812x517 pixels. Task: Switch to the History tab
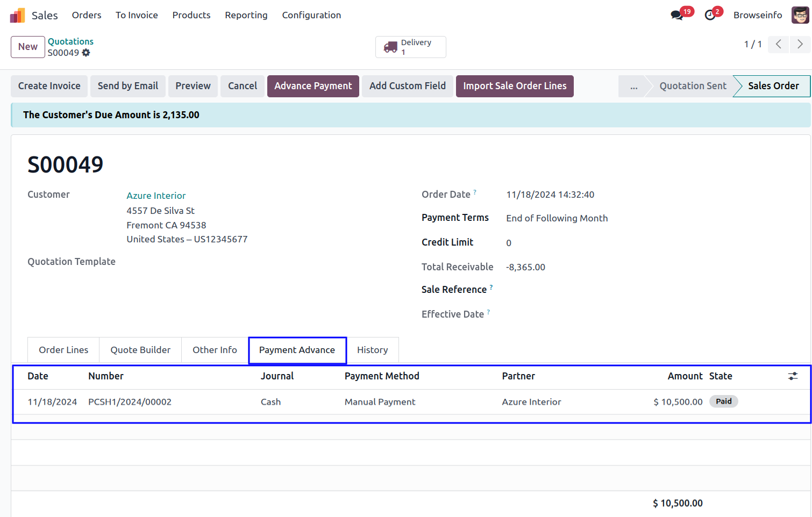tap(372, 350)
